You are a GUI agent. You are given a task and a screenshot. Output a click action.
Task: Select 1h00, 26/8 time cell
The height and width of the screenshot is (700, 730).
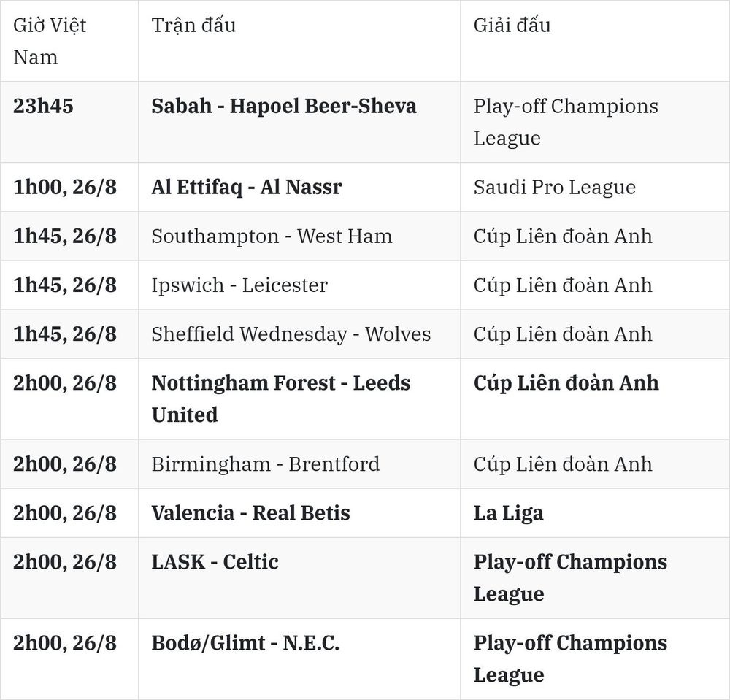(65, 187)
